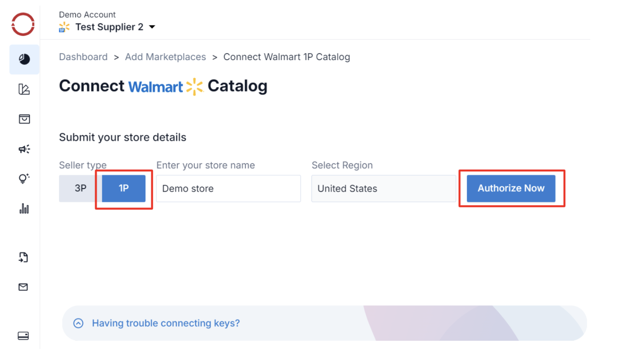Click the file import icon in sidebar
Viewport: 644px width, 360px height.
pos(23,257)
